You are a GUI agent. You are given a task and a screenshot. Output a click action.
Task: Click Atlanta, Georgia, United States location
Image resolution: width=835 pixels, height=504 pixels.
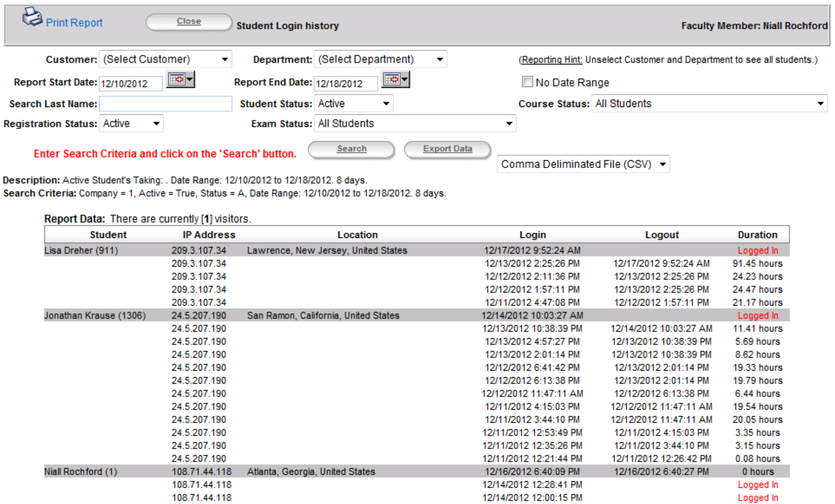pyautogui.click(x=311, y=471)
